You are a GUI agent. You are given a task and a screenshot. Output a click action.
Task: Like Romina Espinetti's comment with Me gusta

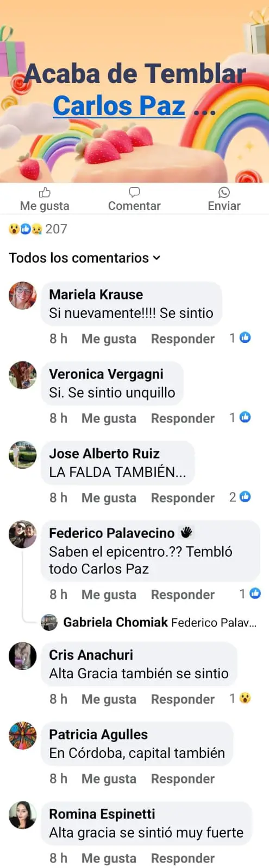[109, 858]
